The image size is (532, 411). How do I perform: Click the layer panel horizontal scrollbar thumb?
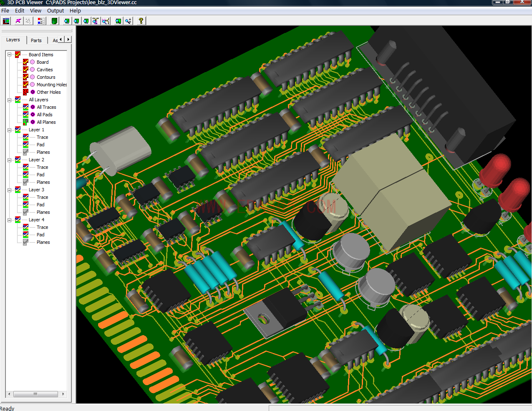35,394
